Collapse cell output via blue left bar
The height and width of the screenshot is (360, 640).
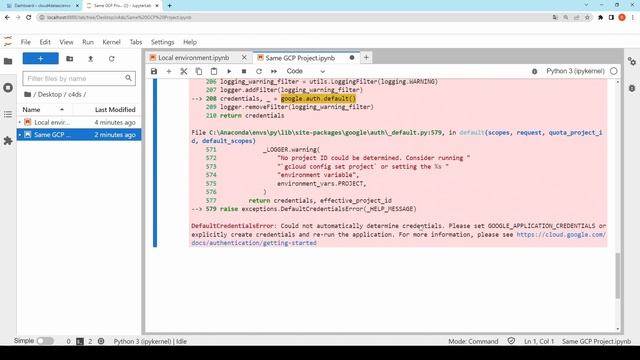click(155, 163)
